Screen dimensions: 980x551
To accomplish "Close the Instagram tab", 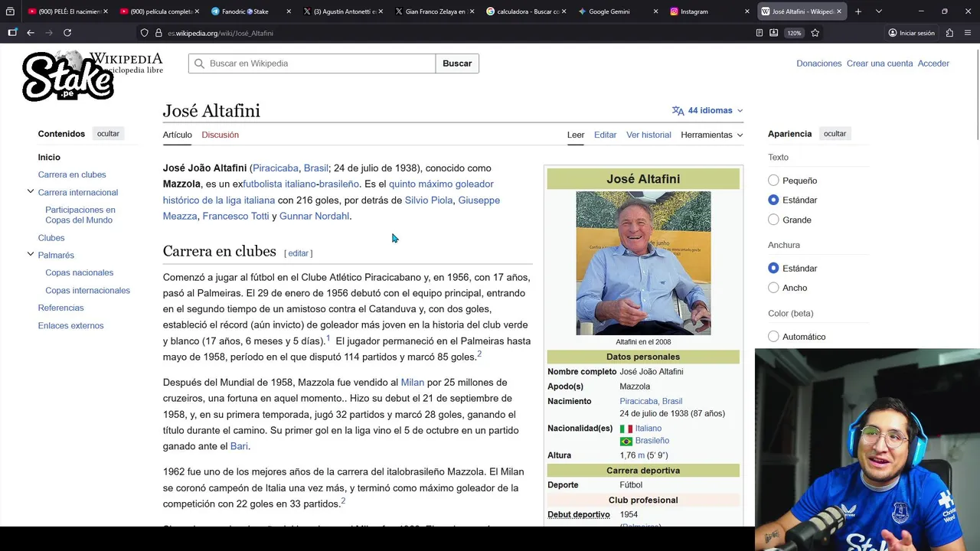I will coord(747,11).
